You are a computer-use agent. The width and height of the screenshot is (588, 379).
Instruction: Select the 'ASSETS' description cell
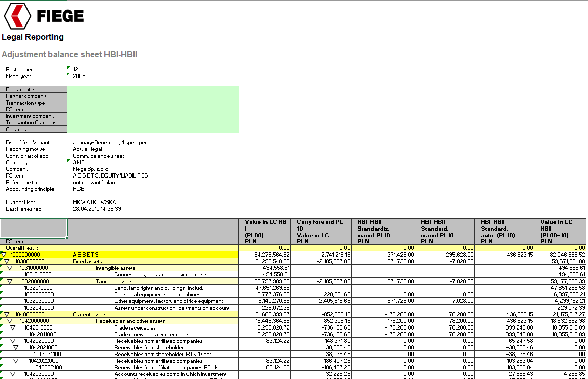(x=153, y=255)
